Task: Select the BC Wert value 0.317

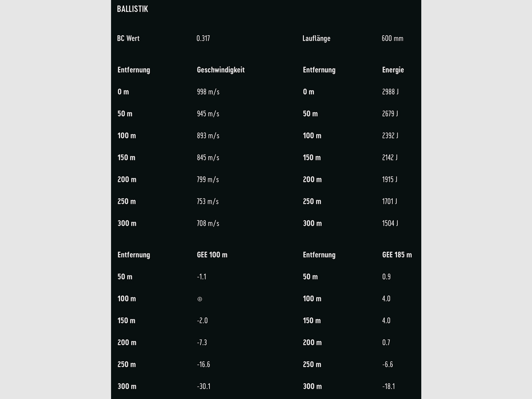Action: point(203,38)
